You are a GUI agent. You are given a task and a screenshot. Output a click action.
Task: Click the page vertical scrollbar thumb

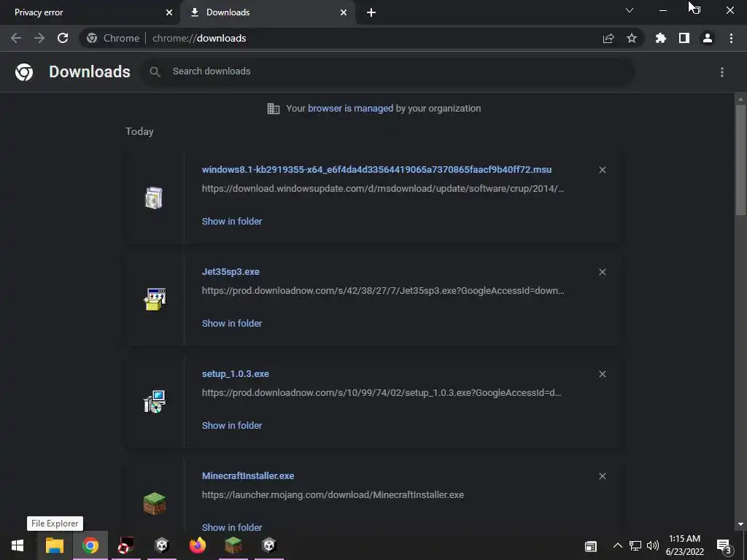coord(740,160)
